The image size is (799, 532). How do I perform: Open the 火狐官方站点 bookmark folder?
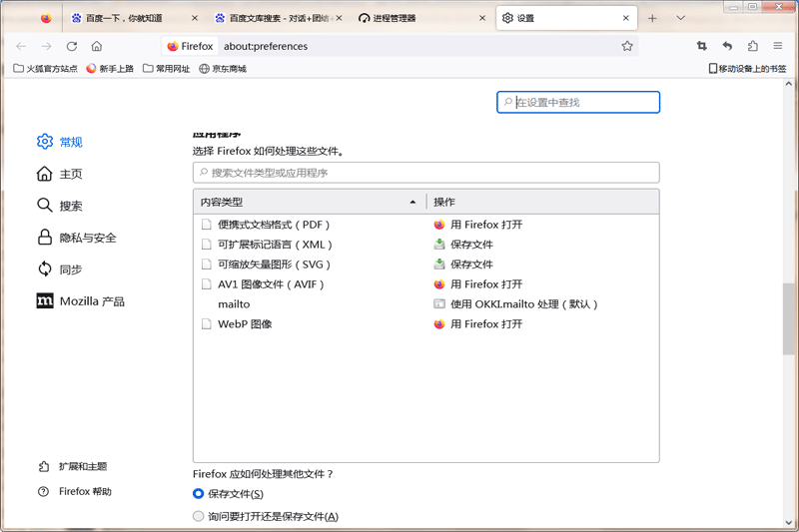click(45, 69)
